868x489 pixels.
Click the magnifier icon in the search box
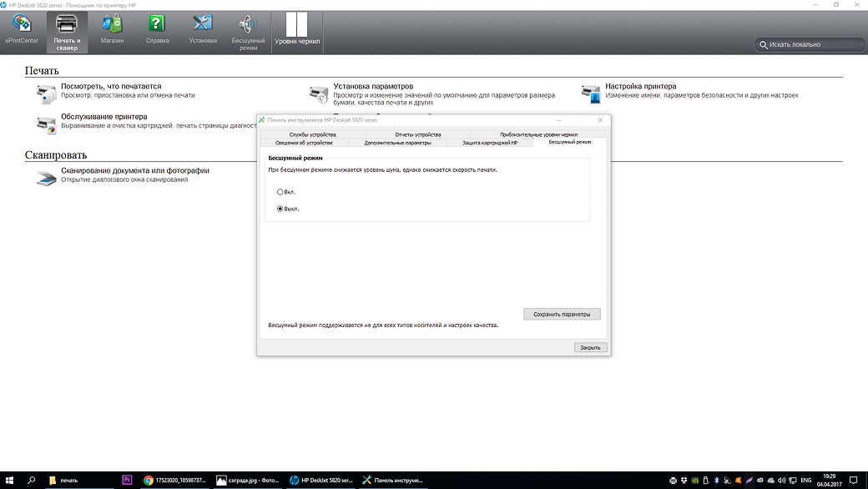(763, 45)
